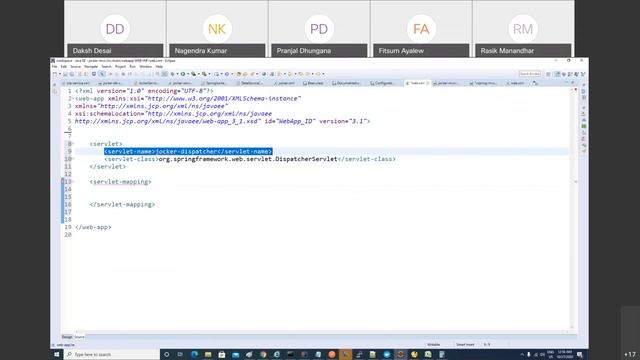Image resolution: width=640 pixels, height=360 pixels.
Task: Click the xsi:schemaLocation attribute line
Action: coord(173,113)
